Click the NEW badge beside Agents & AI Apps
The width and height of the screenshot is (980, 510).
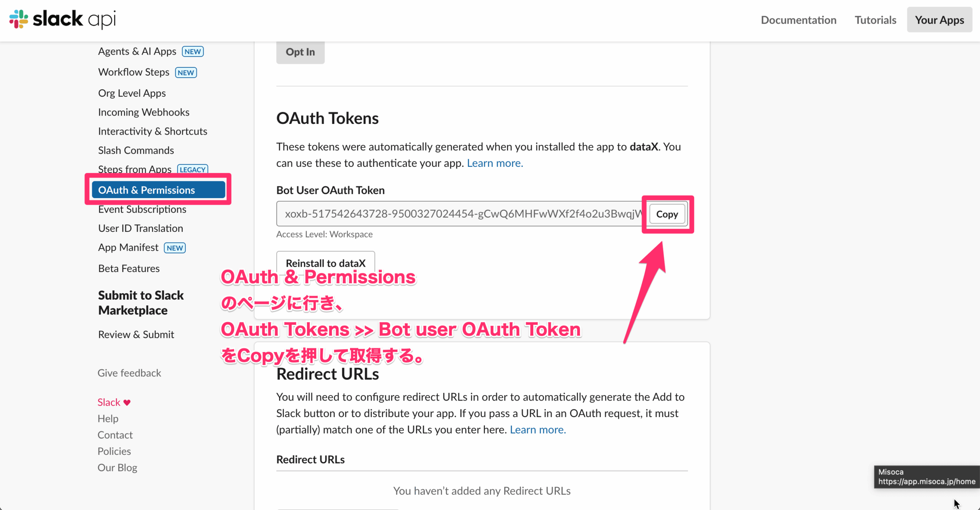tap(193, 52)
